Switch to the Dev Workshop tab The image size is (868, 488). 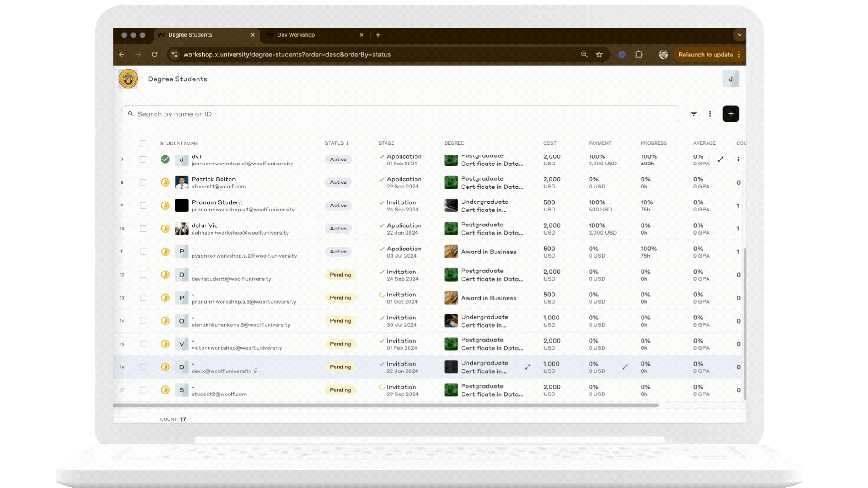pyautogui.click(x=296, y=35)
